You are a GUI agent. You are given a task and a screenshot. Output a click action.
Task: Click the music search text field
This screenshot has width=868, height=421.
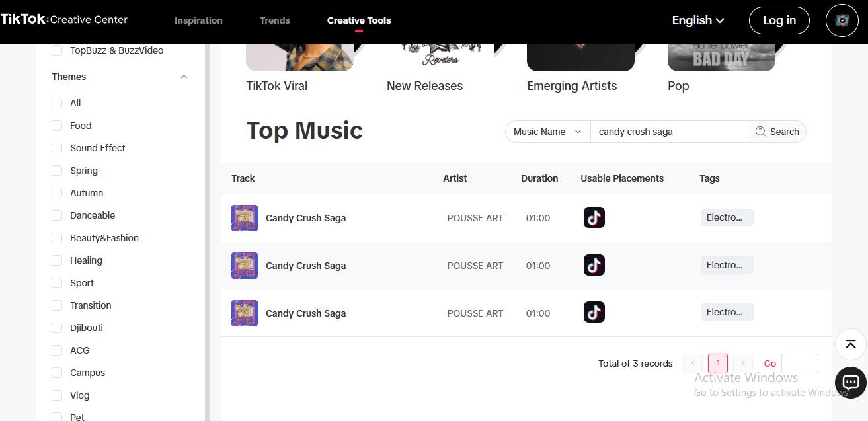coord(668,132)
